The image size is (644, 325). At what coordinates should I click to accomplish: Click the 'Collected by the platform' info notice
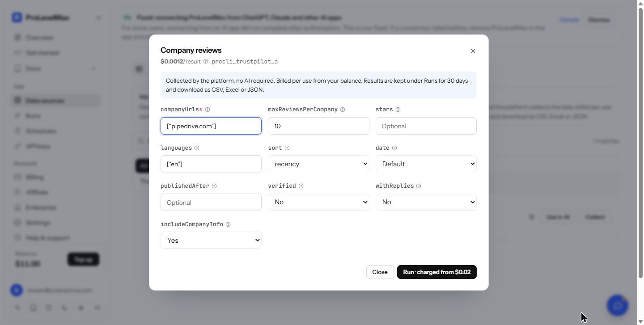[x=318, y=85]
